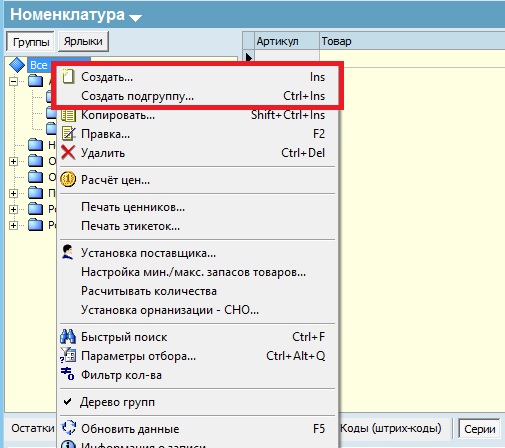
Task: Choose Копировать... in the context menu
Action: 197,115
